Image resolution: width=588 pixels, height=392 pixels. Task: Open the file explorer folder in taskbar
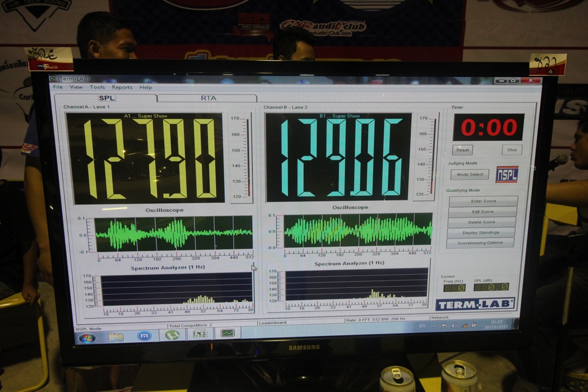pyautogui.click(x=116, y=336)
